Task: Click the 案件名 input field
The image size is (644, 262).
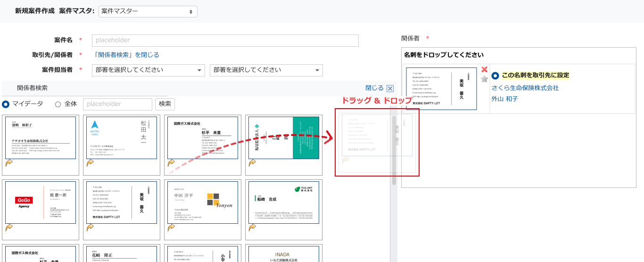Action: click(225, 41)
